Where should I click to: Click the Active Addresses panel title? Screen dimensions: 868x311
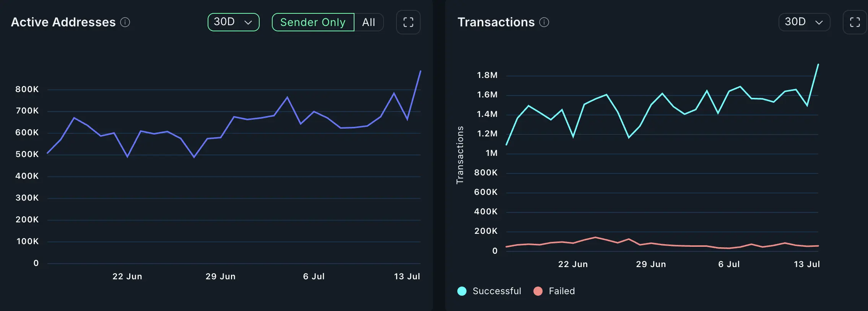(63, 22)
